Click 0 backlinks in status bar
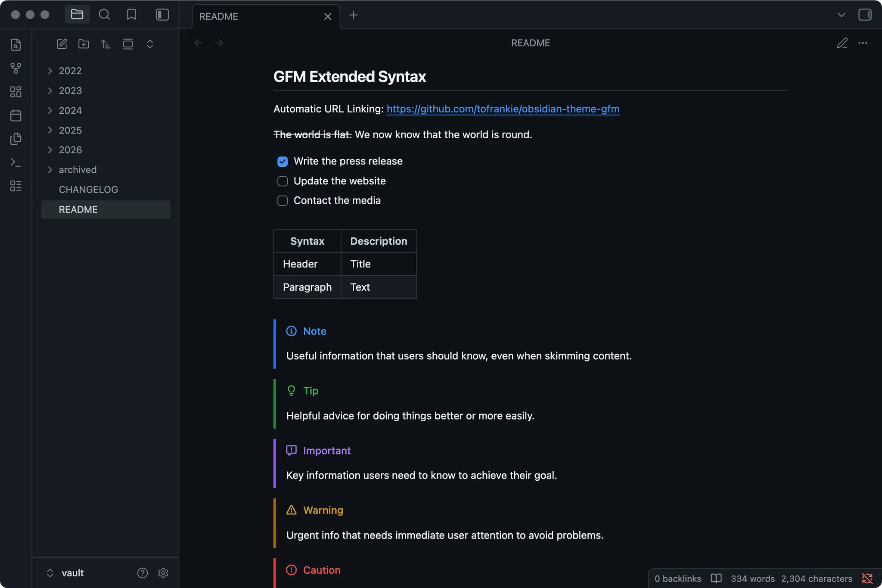 tap(678, 579)
